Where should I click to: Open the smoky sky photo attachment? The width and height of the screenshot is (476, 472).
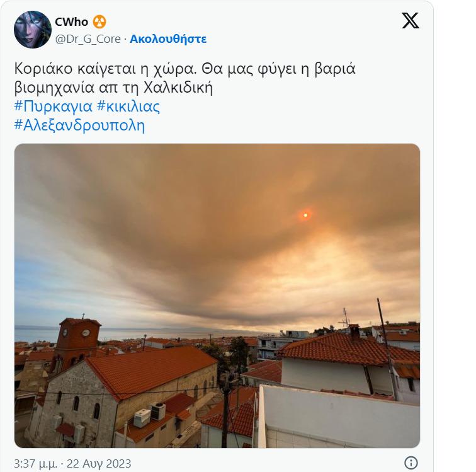pos(217,296)
